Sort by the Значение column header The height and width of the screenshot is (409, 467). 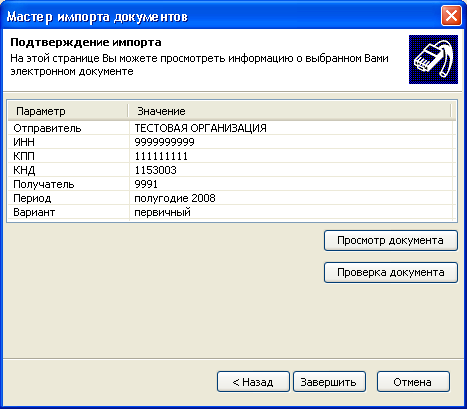coord(289,111)
